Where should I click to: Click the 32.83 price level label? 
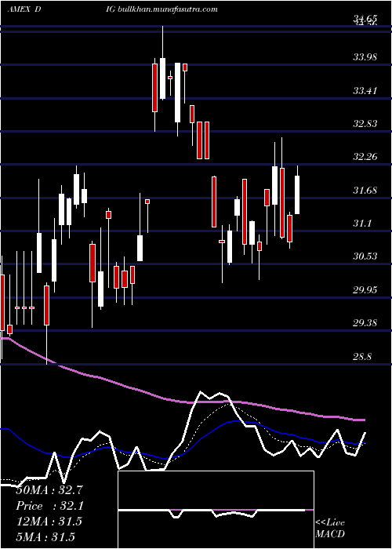coord(365,124)
